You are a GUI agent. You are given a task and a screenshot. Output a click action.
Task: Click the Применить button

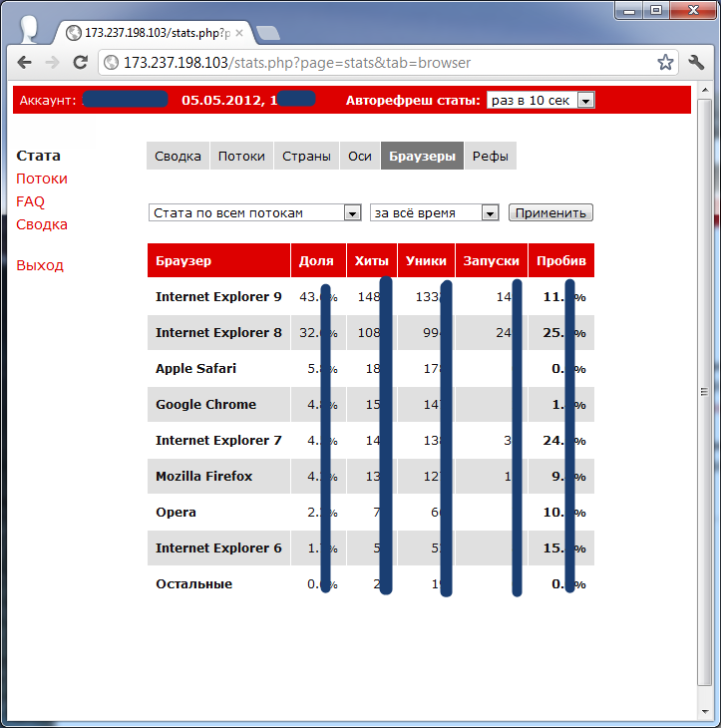click(550, 212)
